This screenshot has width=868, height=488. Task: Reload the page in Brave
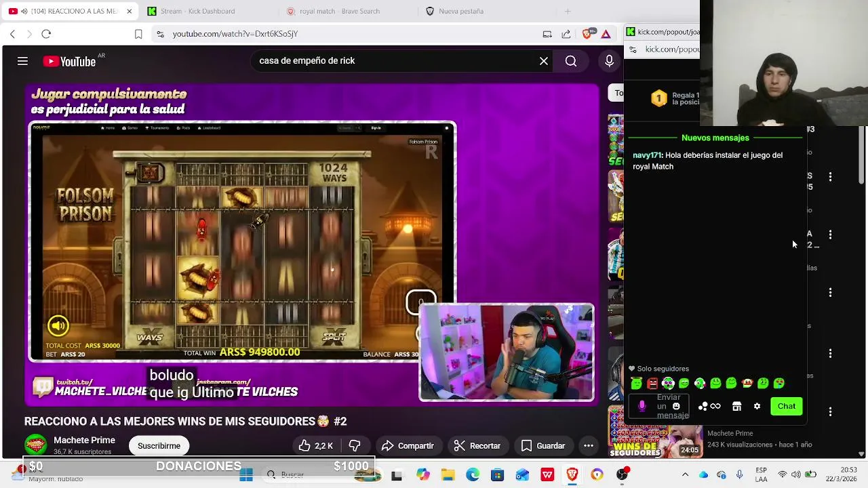click(x=46, y=34)
